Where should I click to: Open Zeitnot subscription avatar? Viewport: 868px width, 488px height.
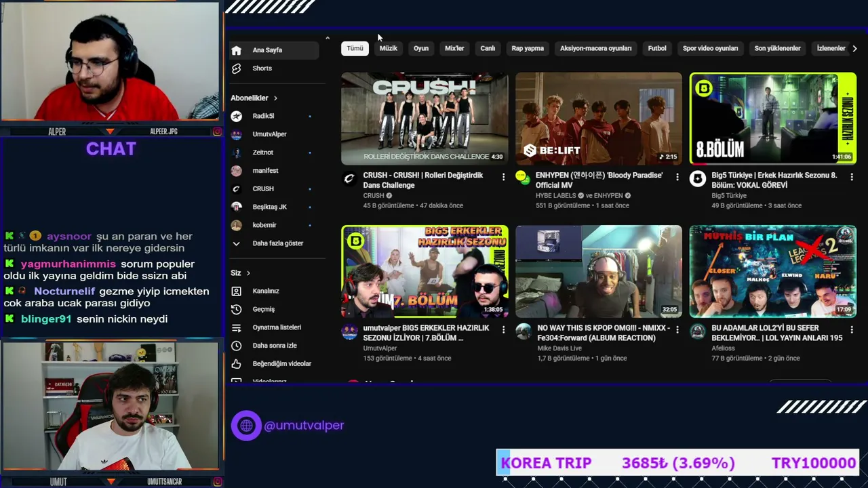pos(236,152)
